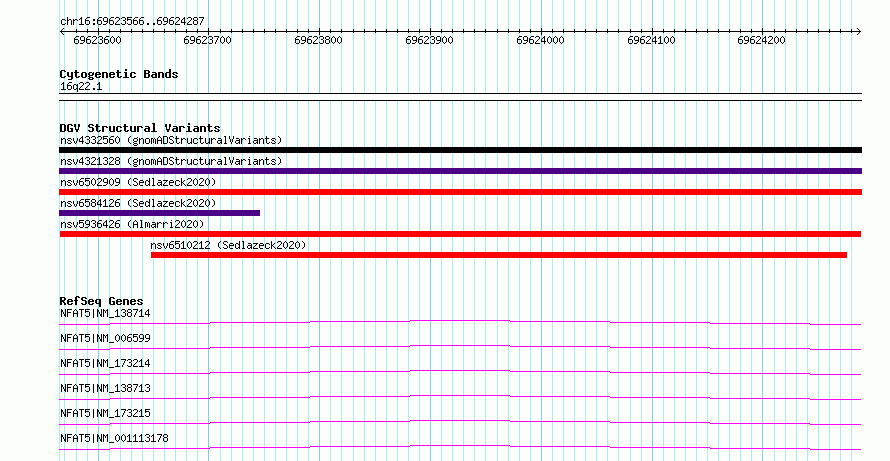Click the magenta intron line of NM_138713
Viewport: 890px width, 461px height.
(460, 397)
